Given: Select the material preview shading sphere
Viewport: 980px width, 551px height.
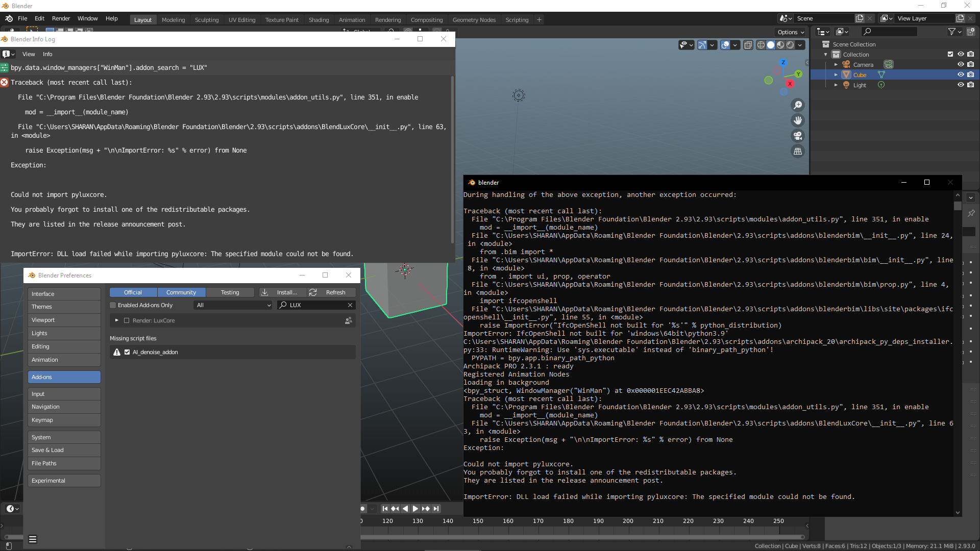Looking at the screenshot, I should pos(780,45).
